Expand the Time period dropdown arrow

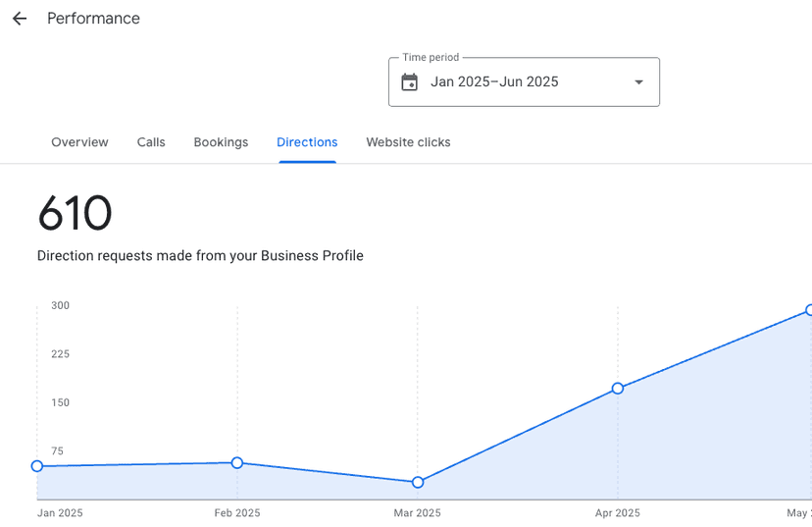click(x=639, y=81)
